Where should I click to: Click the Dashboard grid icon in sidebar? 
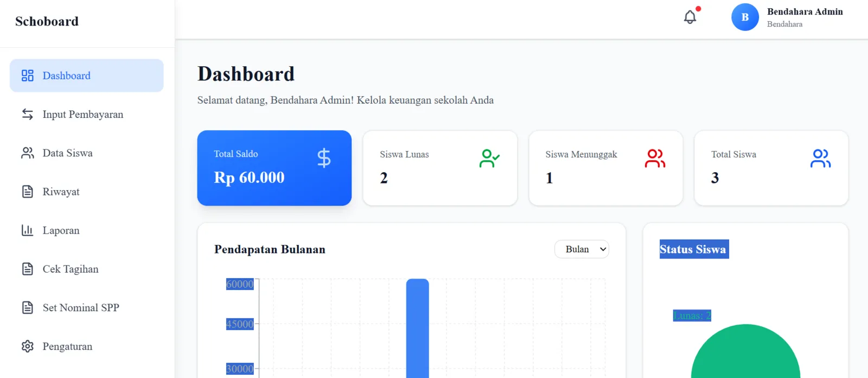(x=28, y=75)
